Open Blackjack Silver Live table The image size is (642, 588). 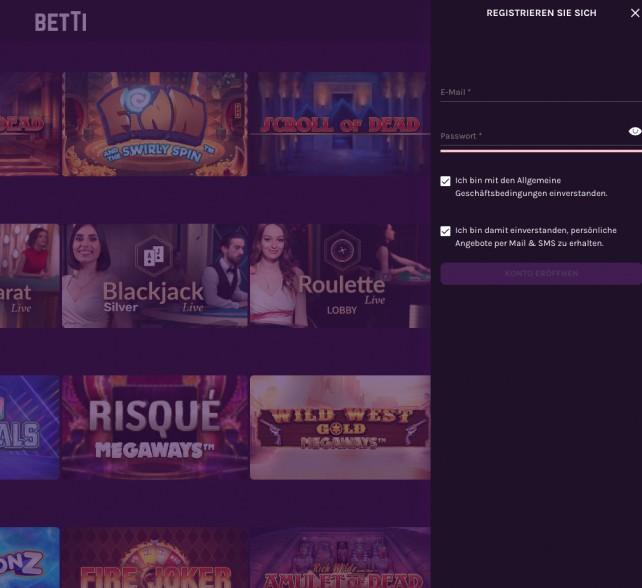click(x=155, y=276)
